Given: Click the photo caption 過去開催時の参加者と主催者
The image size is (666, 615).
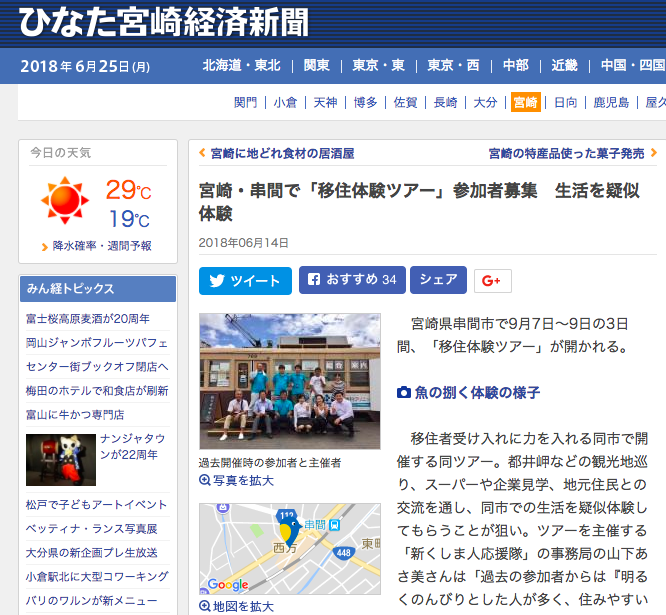Looking at the screenshot, I should (270, 463).
